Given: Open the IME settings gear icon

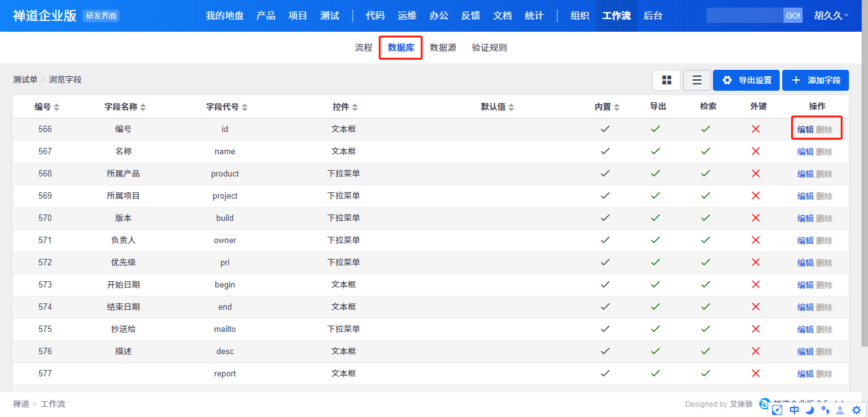Looking at the screenshot, I should (857, 410).
